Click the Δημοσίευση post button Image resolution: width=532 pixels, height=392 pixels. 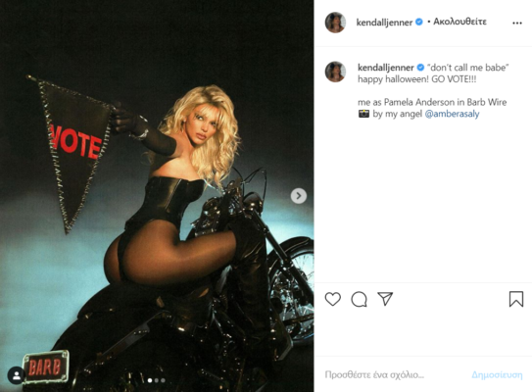point(497,374)
